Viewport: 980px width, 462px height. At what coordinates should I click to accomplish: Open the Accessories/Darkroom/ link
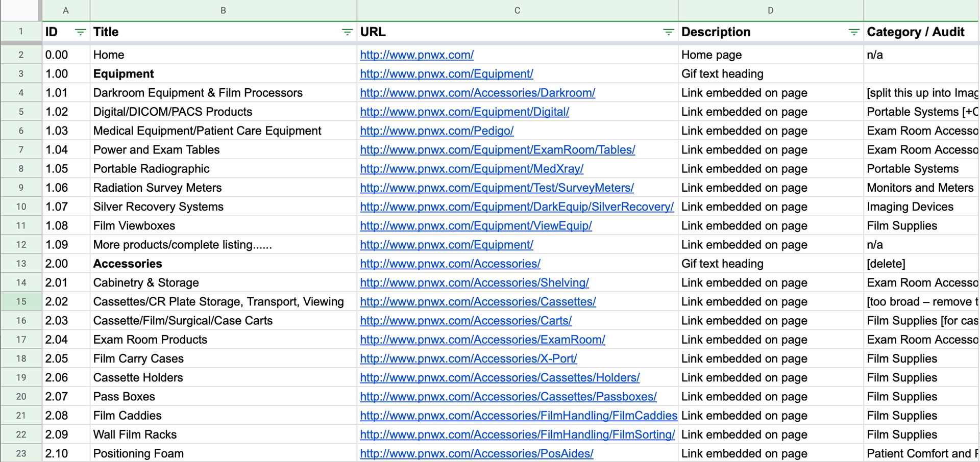(x=477, y=93)
